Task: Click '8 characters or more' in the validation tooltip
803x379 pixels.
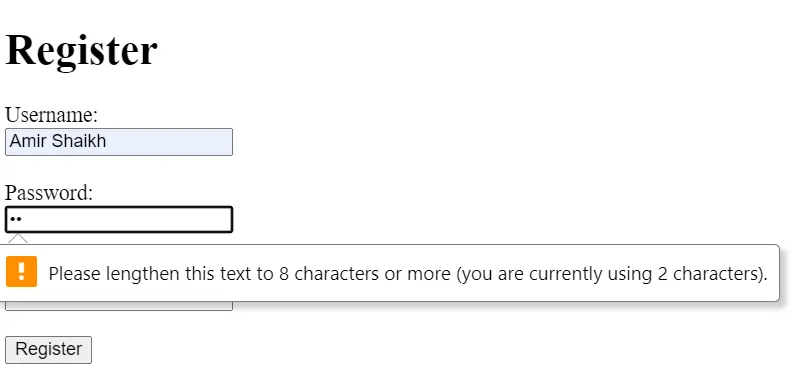Action: [365, 273]
